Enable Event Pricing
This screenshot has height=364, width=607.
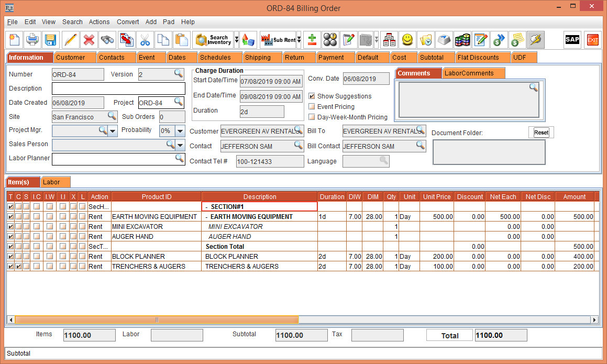tap(311, 106)
